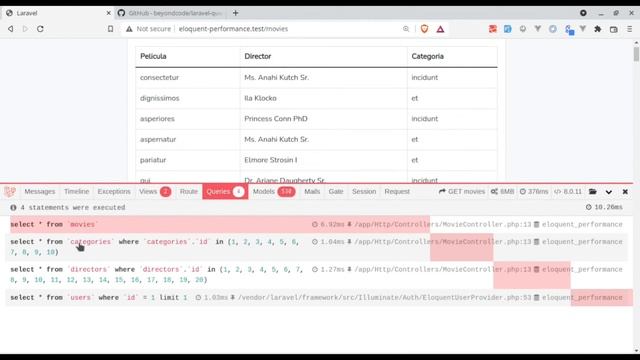
Task: Close the debugbar panel
Action: pos(625,191)
